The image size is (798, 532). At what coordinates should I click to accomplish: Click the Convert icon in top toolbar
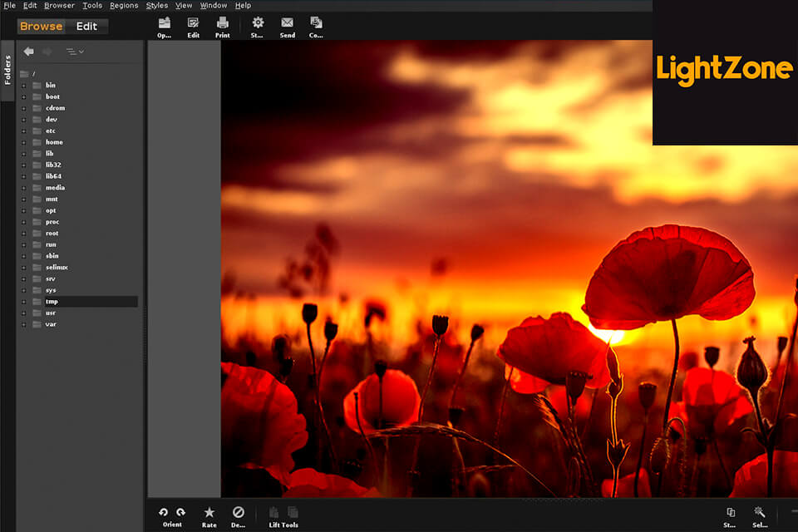pos(316,23)
